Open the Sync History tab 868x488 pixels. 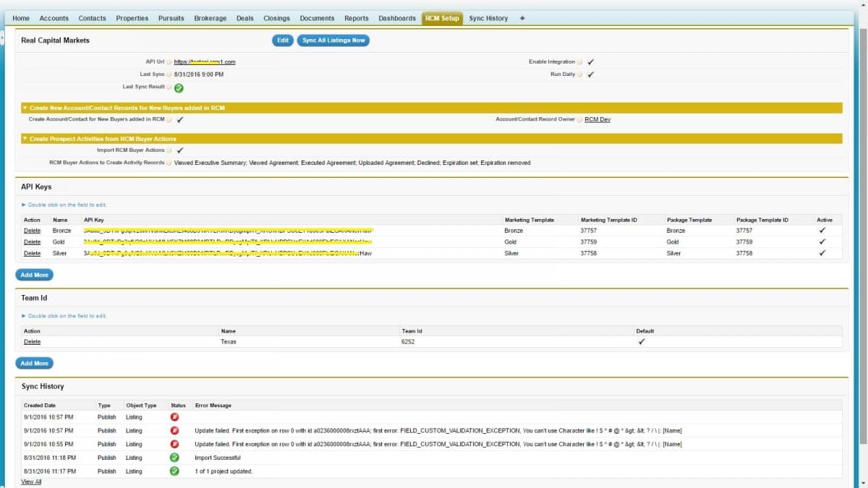(488, 18)
